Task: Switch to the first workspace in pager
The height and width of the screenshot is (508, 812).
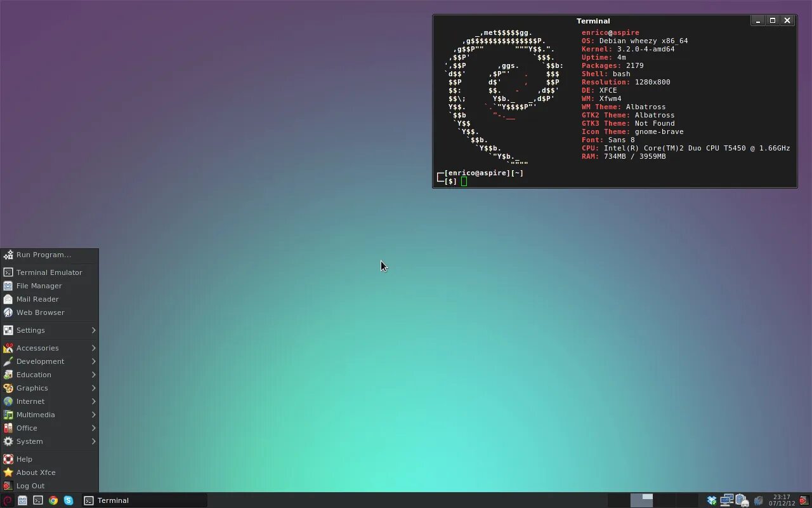Action: coord(619,500)
